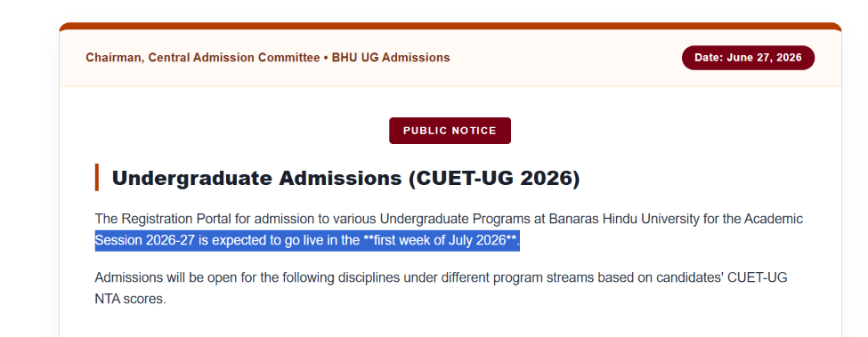Click the Undergraduate Admissions (CUET-UG 2026) heading
This screenshot has height=337, width=868.
pos(345,179)
